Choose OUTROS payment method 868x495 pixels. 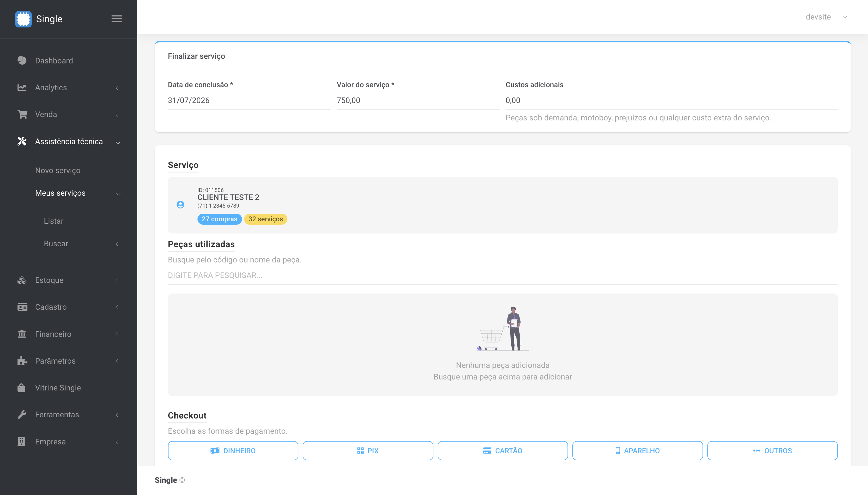(x=772, y=450)
